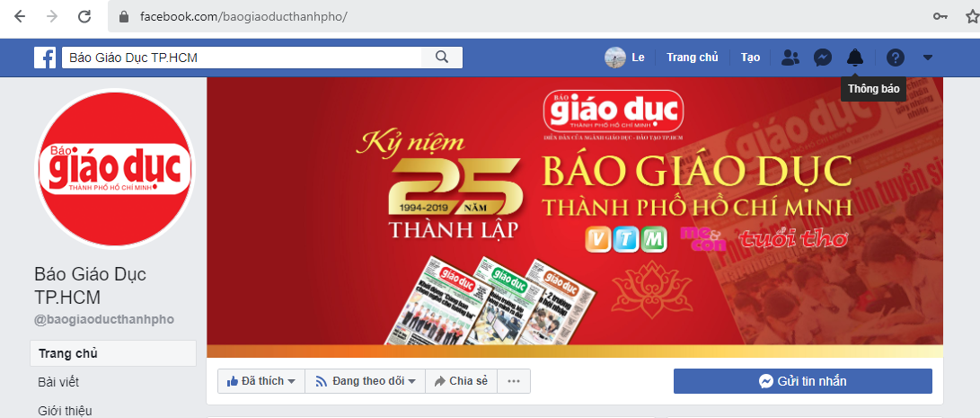
Task: Click the Facebook search input field
Action: [242, 58]
